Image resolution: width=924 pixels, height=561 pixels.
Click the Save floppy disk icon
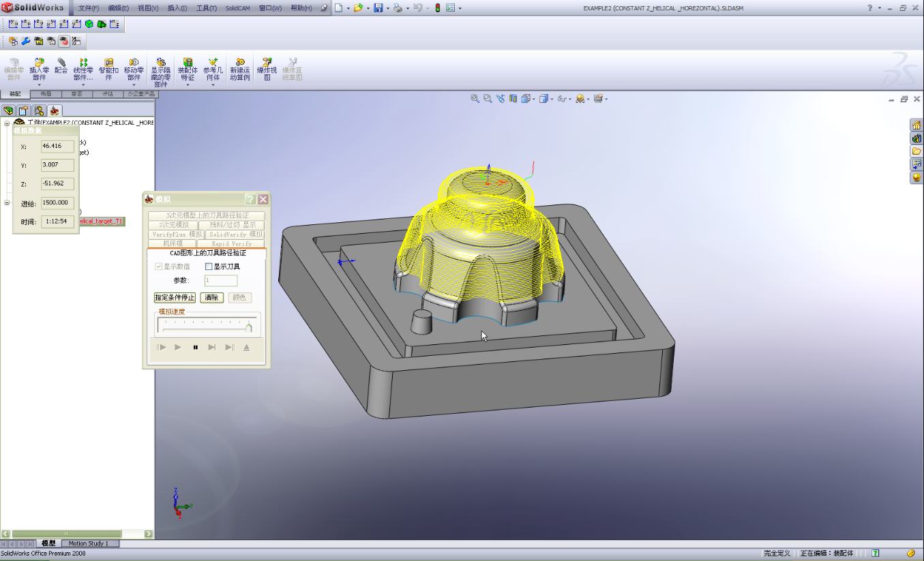pyautogui.click(x=378, y=8)
